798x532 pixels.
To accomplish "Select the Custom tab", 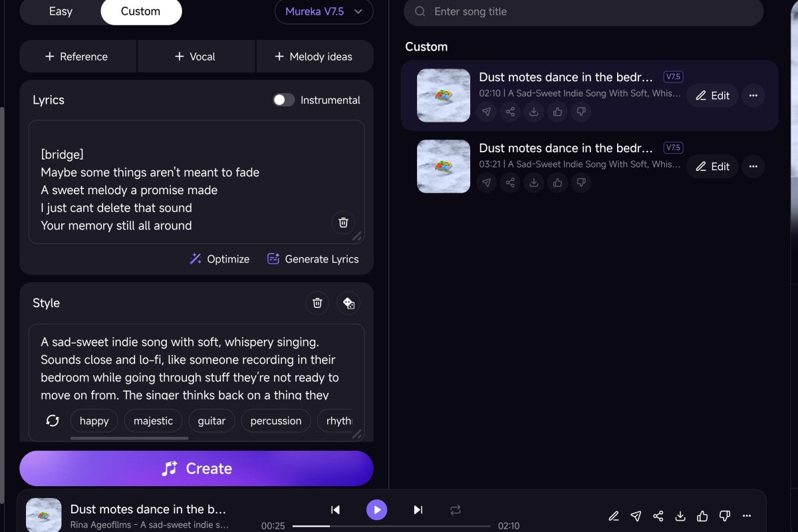I will click(x=141, y=11).
